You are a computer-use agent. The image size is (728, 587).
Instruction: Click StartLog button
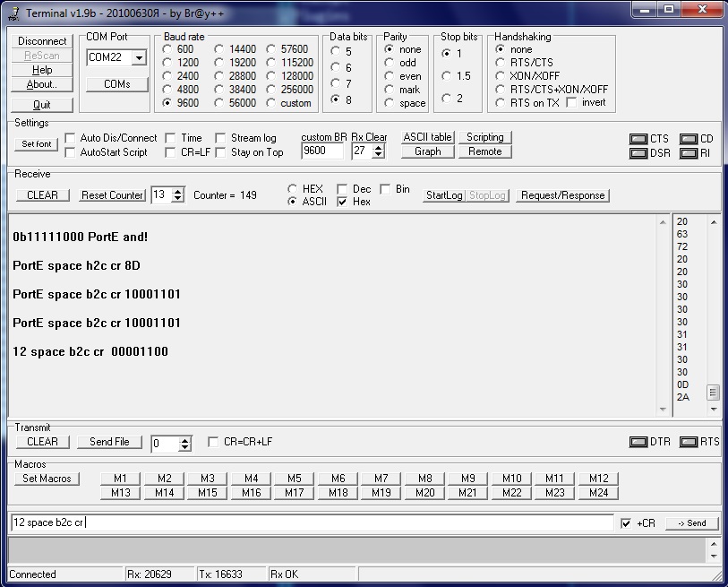pos(444,195)
